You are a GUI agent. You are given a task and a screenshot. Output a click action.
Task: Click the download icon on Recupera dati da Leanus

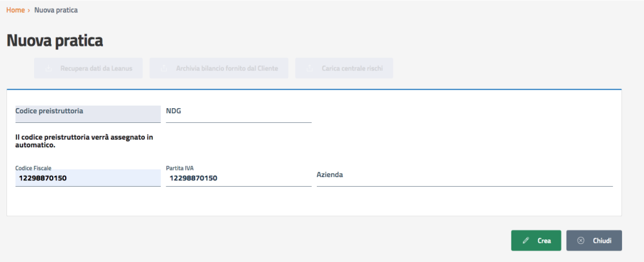(49, 68)
